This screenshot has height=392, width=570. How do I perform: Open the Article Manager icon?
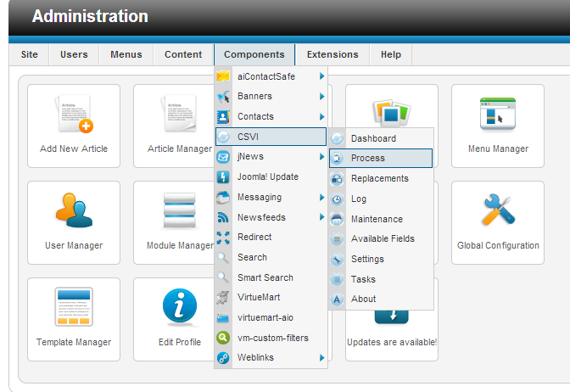pos(180,114)
